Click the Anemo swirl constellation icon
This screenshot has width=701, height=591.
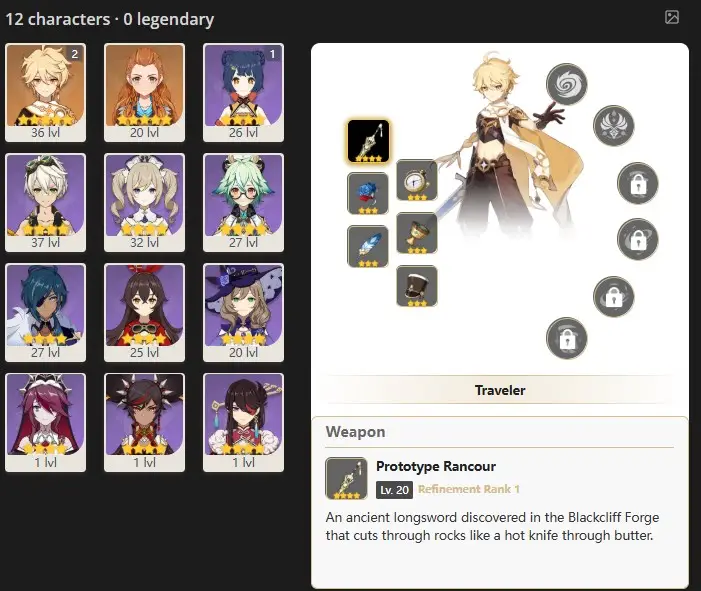pyautogui.click(x=566, y=84)
